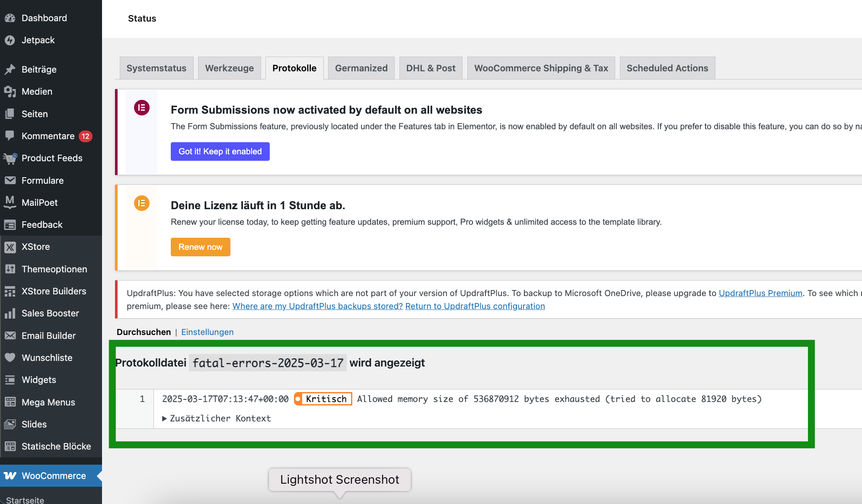Click the Seiten pages icon
Screen dimensions: 862x504
pos(10,114)
